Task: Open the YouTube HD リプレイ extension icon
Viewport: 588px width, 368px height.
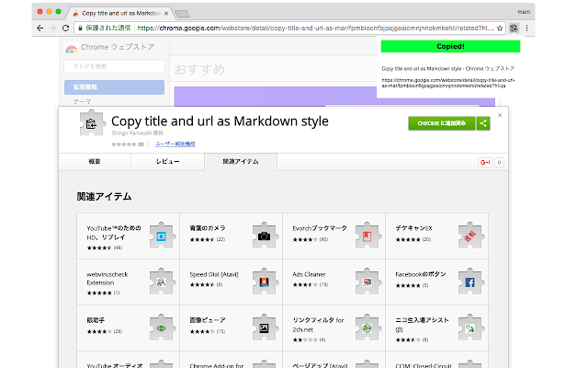Action: pyautogui.click(x=162, y=236)
